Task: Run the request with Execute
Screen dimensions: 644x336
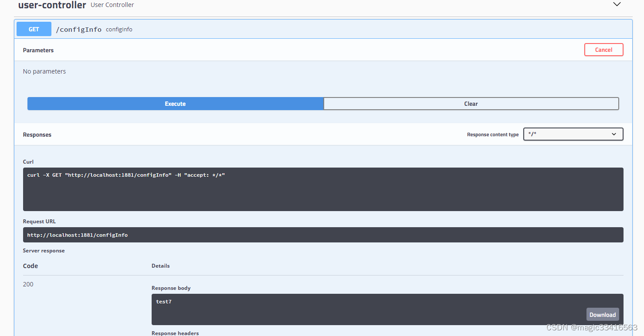Action: (x=175, y=104)
